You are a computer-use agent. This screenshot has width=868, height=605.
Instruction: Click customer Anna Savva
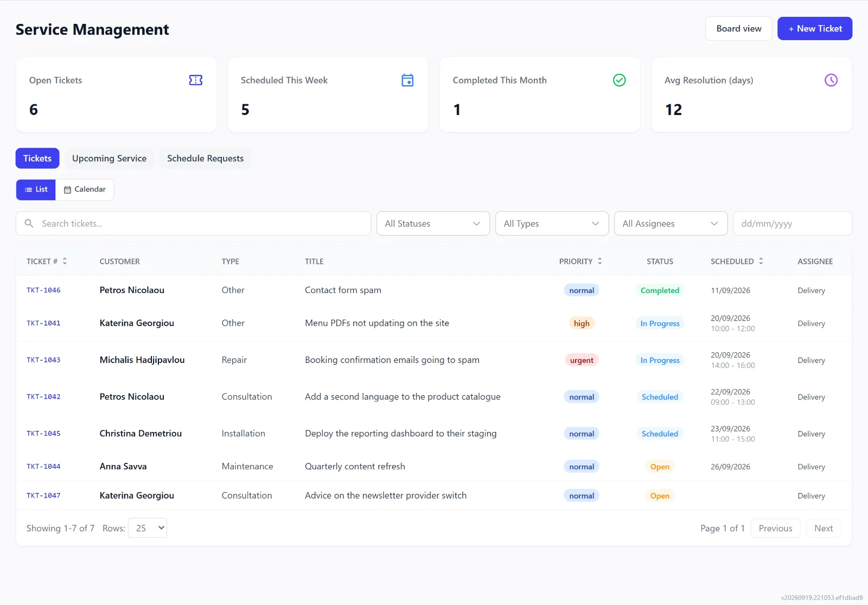[123, 467]
